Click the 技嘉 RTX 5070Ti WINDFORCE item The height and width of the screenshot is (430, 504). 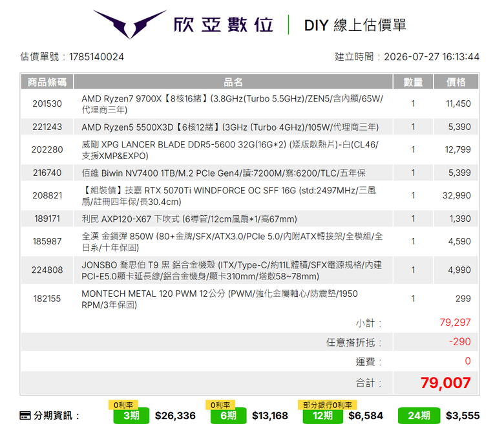(229, 196)
